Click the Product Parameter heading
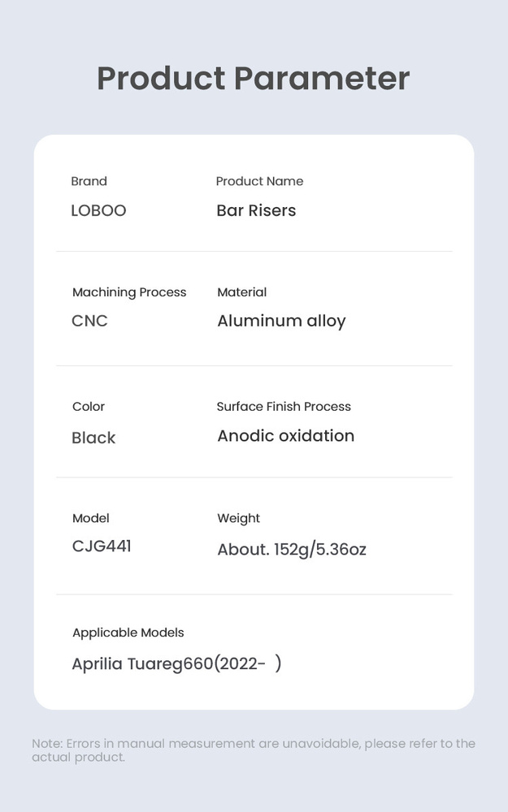The width and height of the screenshot is (508, 812). coord(254,79)
